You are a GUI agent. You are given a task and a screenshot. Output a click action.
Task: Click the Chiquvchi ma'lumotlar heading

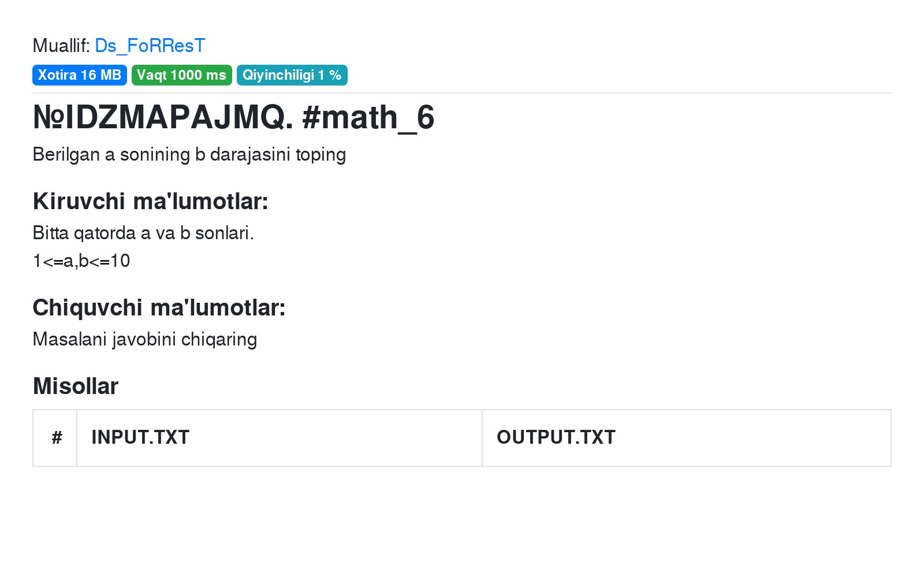pos(159,308)
